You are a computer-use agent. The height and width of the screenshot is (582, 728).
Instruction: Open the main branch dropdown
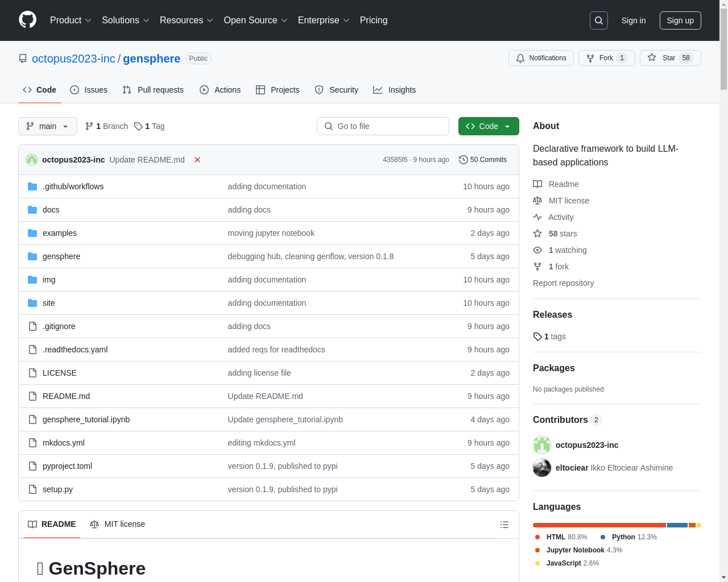[x=48, y=126]
